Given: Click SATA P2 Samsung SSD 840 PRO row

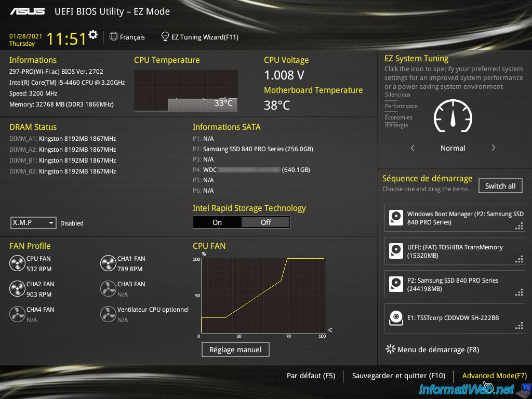Looking at the screenshot, I should point(253,149).
